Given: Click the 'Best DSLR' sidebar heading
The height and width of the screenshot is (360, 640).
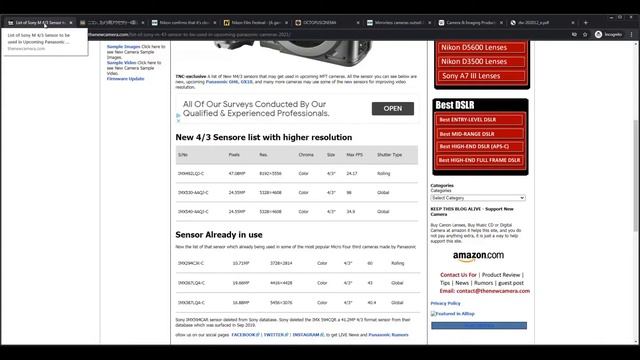Looking at the screenshot, I should [455, 105].
